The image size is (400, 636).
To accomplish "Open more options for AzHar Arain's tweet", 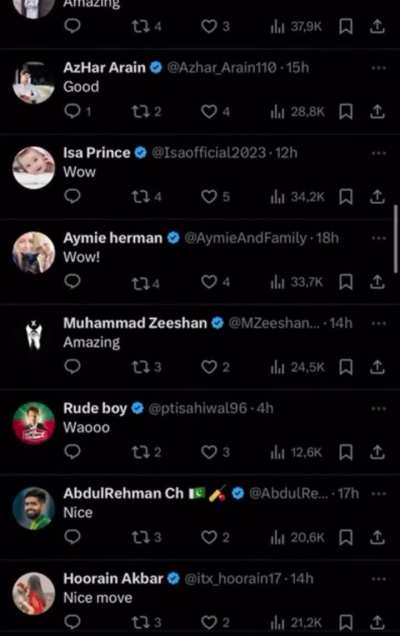I will point(378,68).
